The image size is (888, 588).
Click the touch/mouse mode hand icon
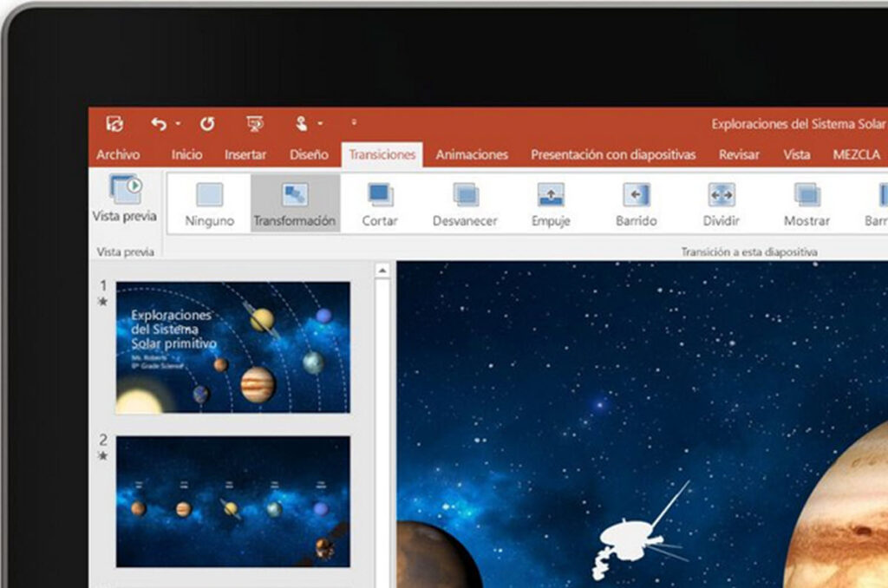[302, 123]
